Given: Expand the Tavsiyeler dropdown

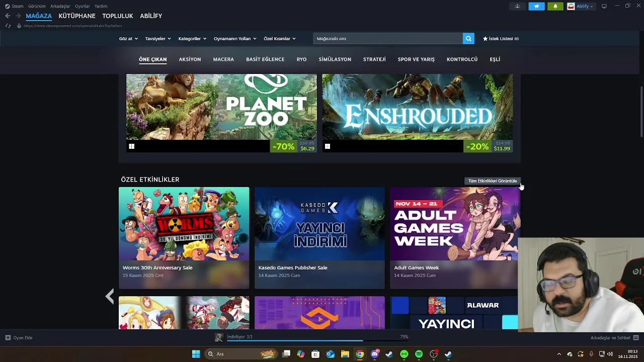Looking at the screenshot, I should coord(158,39).
